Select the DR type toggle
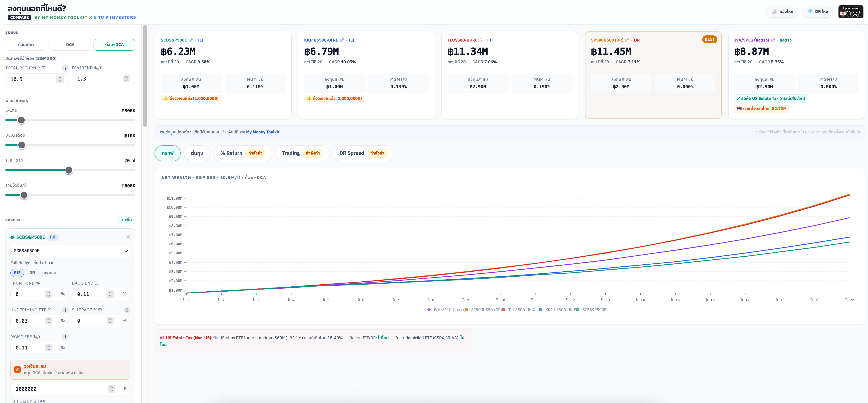The width and height of the screenshot is (868, 403). 32,273
